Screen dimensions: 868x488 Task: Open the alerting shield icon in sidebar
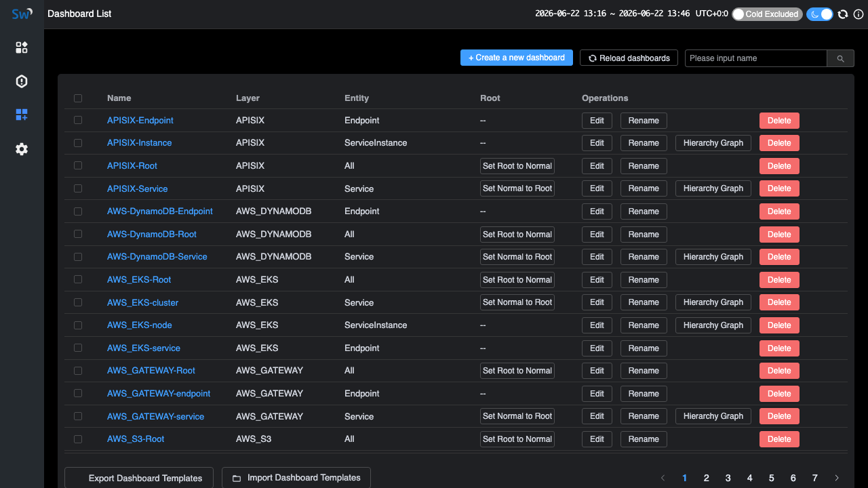22,81
